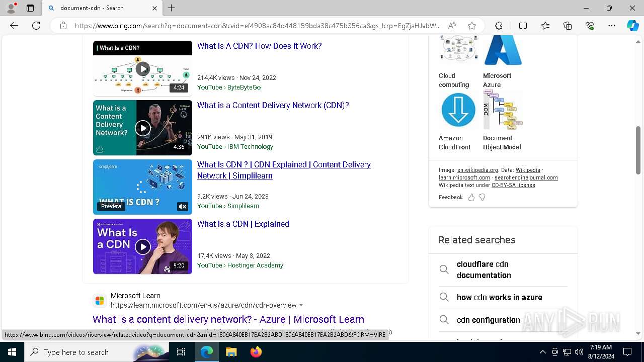
Task: Open a new browser tab
Action: [x=172, y=8]
